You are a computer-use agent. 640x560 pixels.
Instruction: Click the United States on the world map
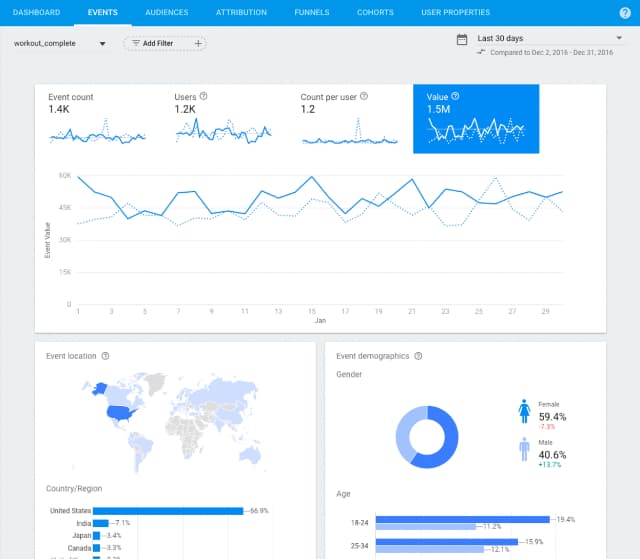coord(121,413)
